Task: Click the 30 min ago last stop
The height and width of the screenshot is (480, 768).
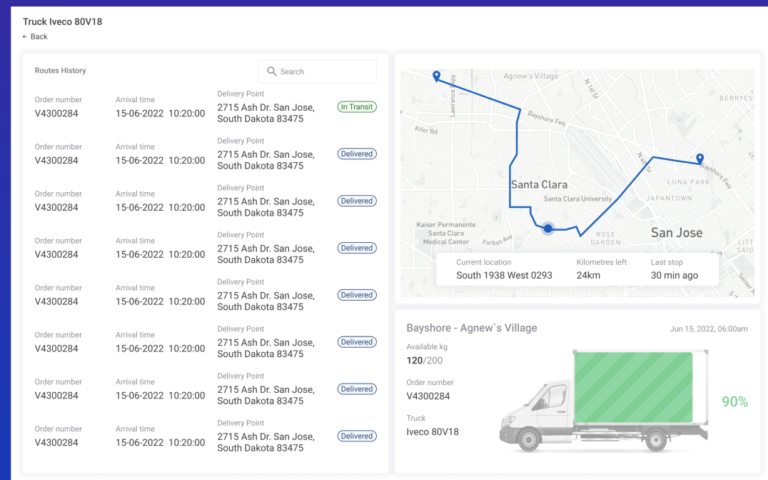Action: click(674, 275)
